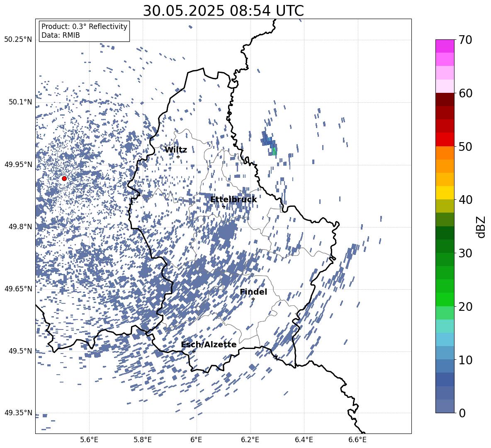This screenshot has width=491, height=448.
Task: Click the title "30.05.2025 08:54 UTC"
Action: pyautogui.click(x=223, y=11)
